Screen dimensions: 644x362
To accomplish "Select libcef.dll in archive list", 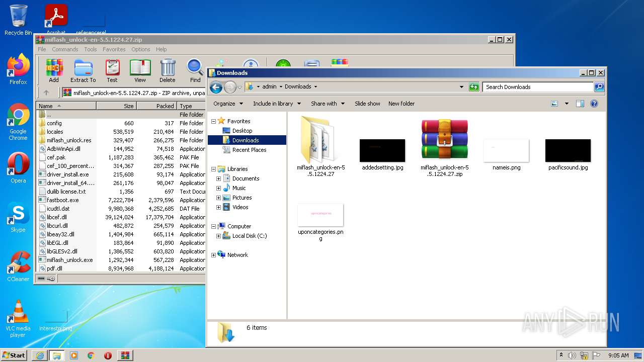I will click(x=57, y=217).
